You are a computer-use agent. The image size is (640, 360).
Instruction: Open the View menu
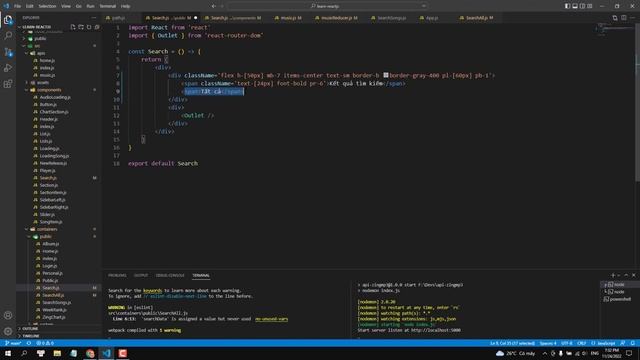(66, 6)
